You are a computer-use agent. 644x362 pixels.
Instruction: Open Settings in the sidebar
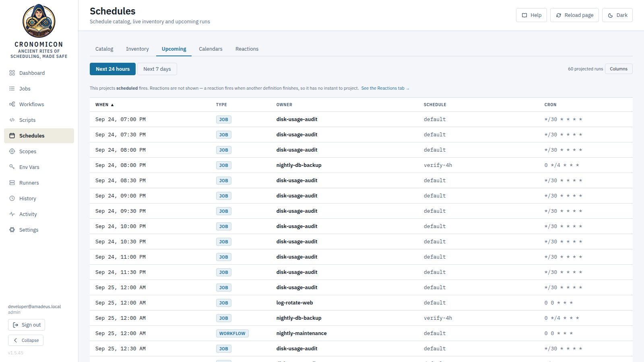click(x=39, y=230)
